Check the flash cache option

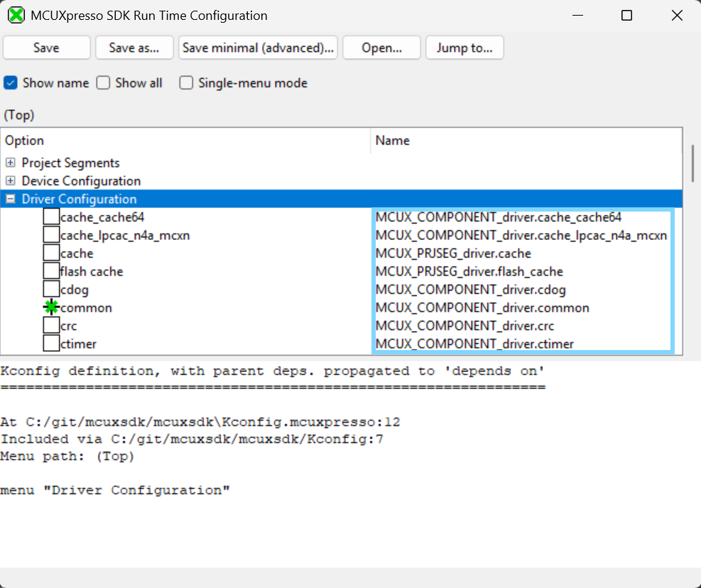click(x=50, y=270)
